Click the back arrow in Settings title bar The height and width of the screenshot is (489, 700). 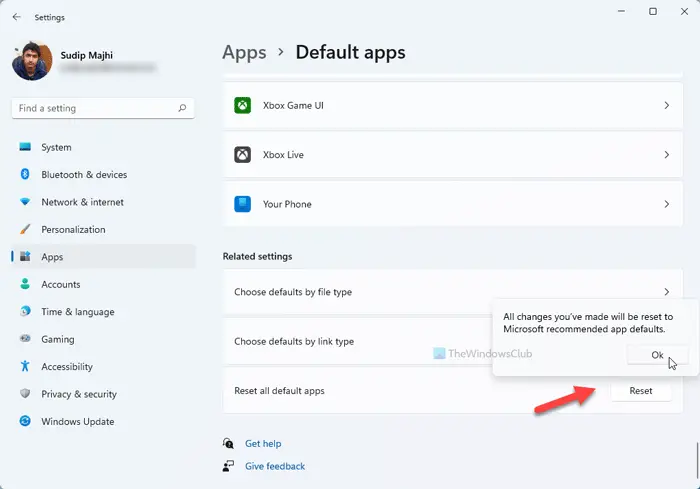[x=17, y=17]
